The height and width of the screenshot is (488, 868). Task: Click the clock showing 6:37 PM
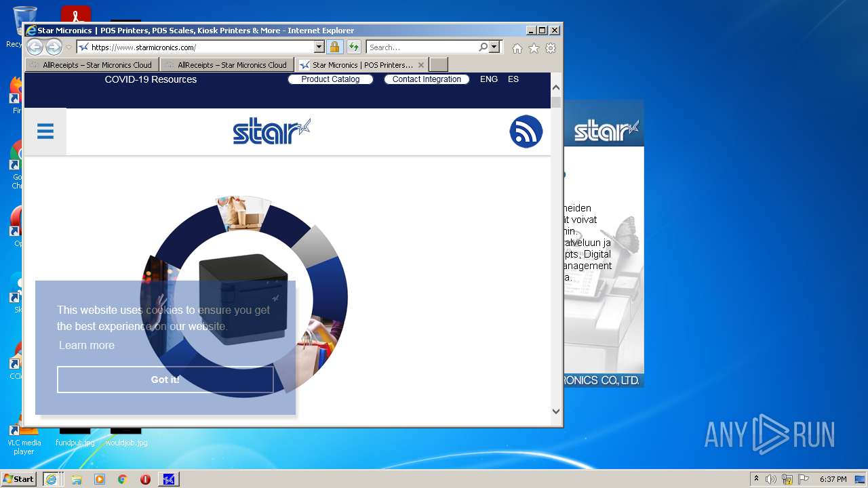(x=833, y=479)
